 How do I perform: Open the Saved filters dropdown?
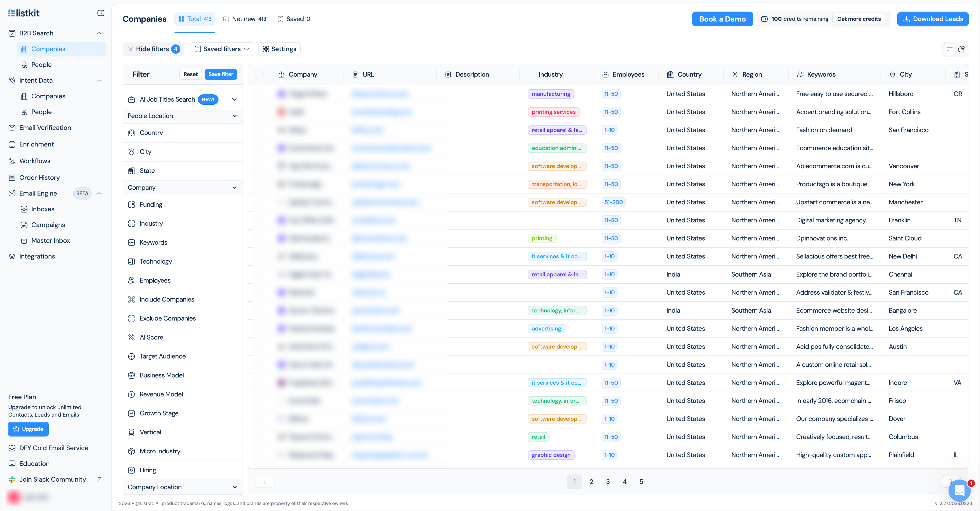coord(222,49)
